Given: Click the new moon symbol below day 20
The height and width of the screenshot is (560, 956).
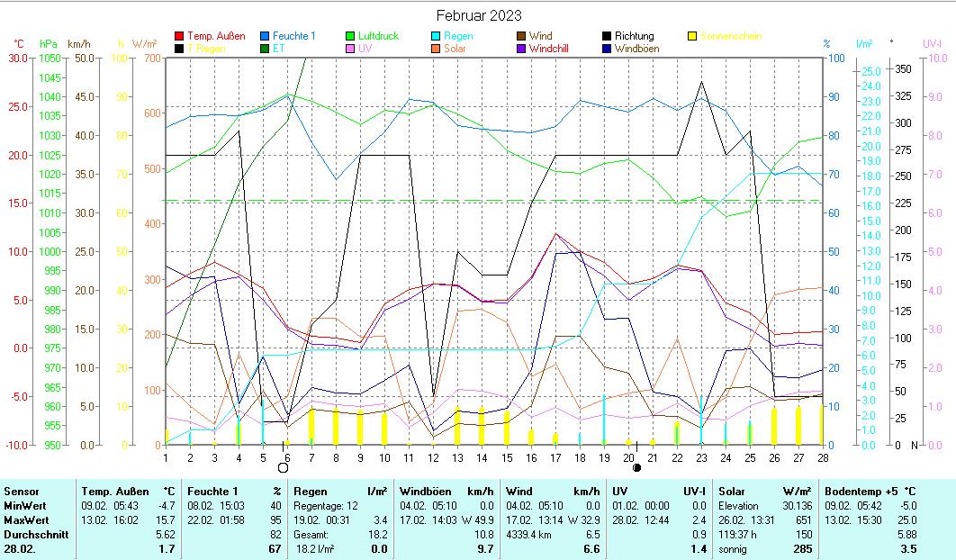Looking at the screenshot, I should [x=637, y=468].
